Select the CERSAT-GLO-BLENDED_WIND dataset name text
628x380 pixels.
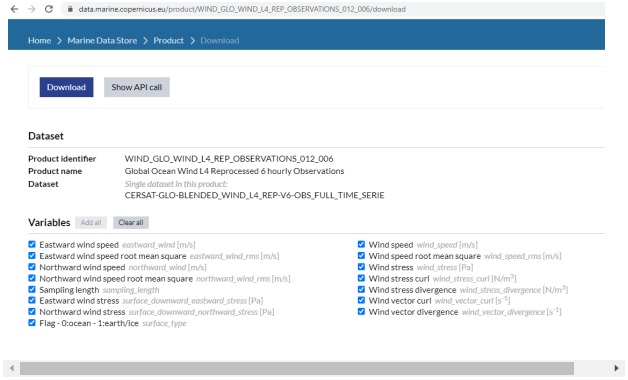coord(254,195)
